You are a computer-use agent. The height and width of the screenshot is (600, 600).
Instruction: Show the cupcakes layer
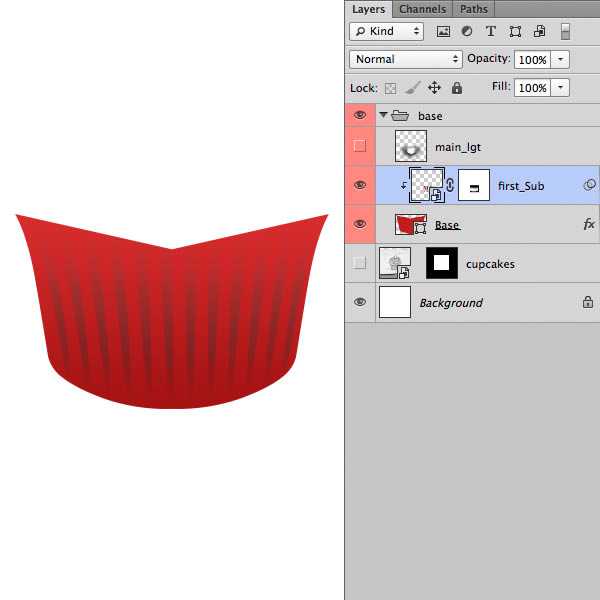coord(360,264)
